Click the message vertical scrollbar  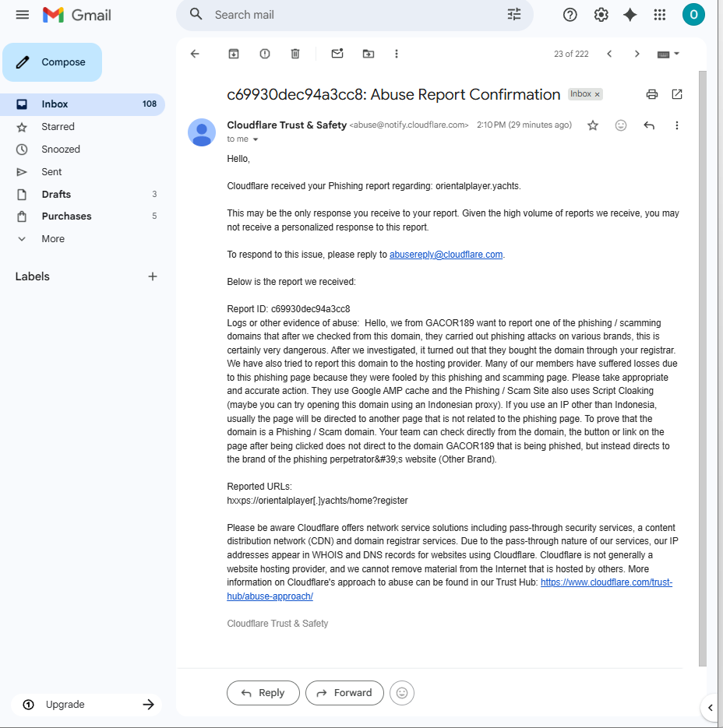[x=703, y=368]
